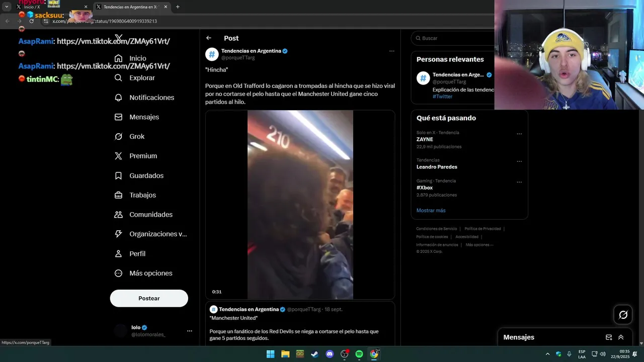Open the ZAYNE trending topic
Viewport: 644px width, 362px height.
[x=425, y=139]
